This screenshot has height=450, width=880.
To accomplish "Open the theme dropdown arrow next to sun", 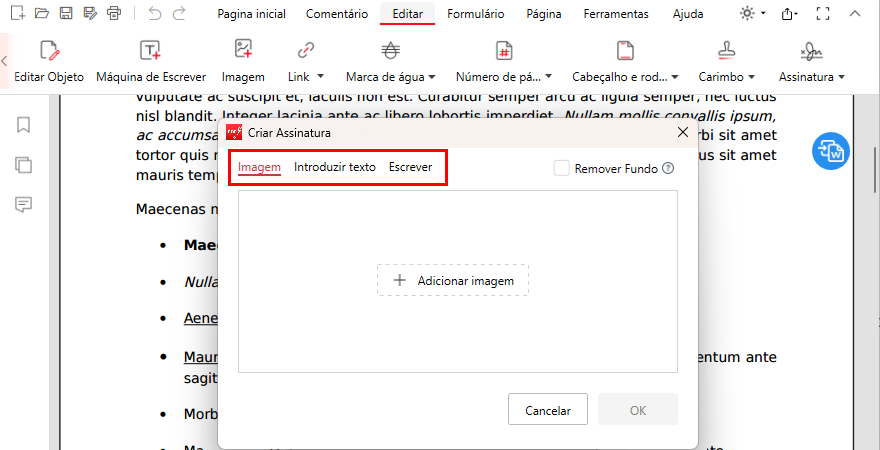I will 764,14.
